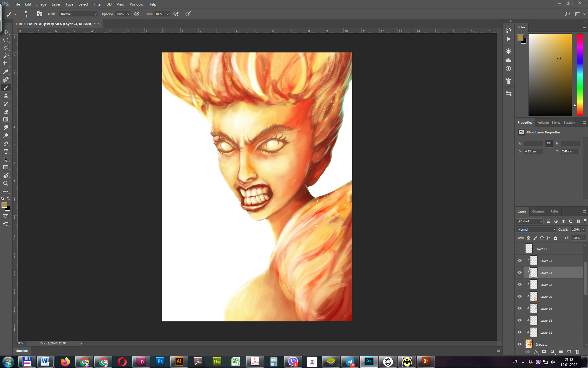Image resolution: width=588 pixels, height=368 pixels.
Task: Click the FIRE ELEMENTAL.psd document tab
Action: [x=55, y=24]
